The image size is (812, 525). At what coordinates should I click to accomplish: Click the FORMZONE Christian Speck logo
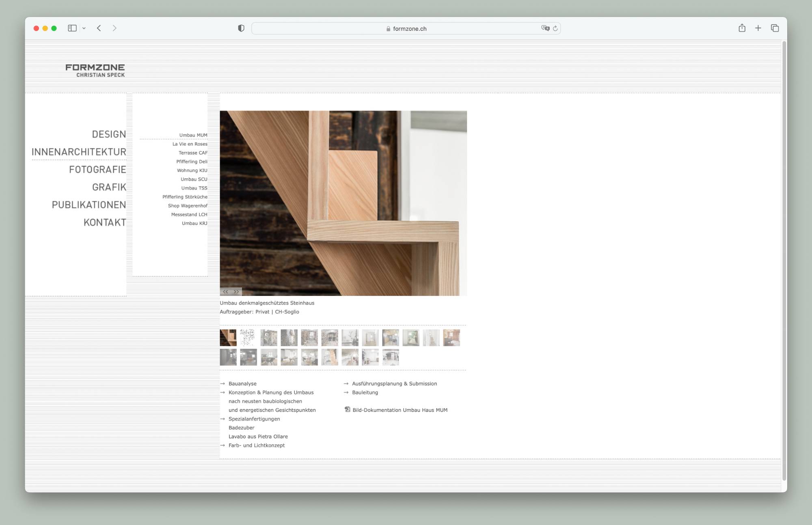coord(95,70)
